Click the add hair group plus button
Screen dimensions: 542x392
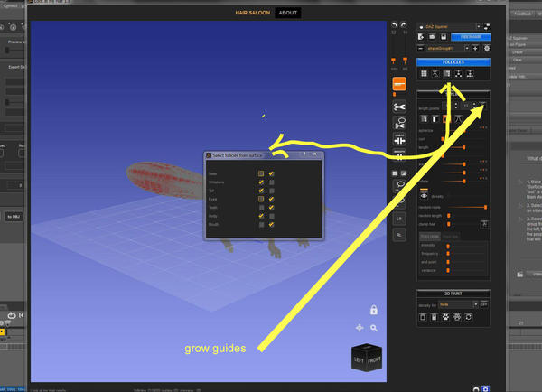(475, 49)
